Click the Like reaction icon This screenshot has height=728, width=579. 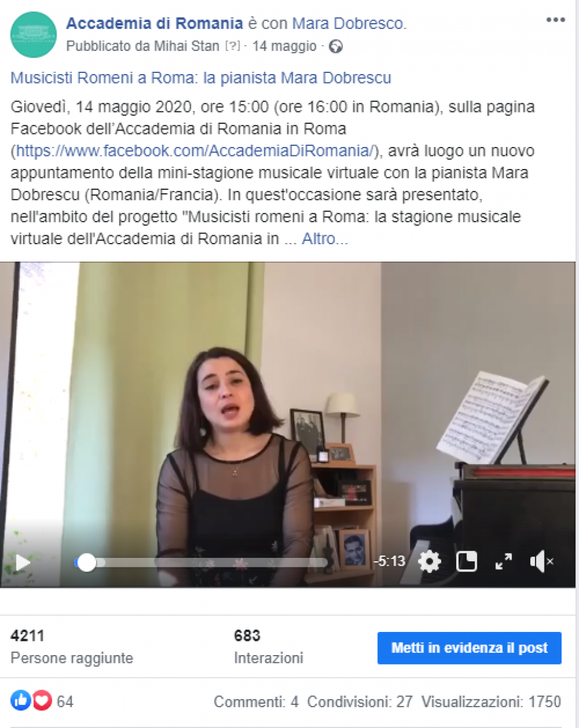(x=20, y=701)
